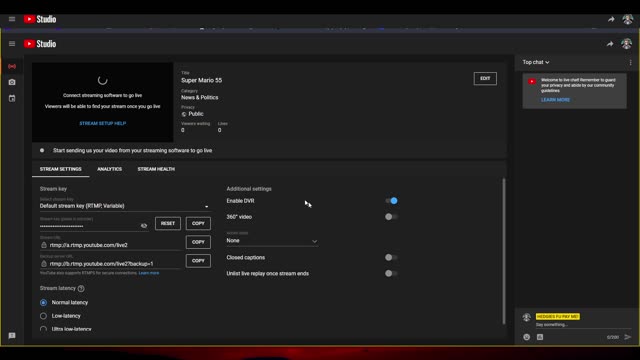640x360 pixels.
Task: Click Stream latency help question icon
Action: [x=81, y=289]
